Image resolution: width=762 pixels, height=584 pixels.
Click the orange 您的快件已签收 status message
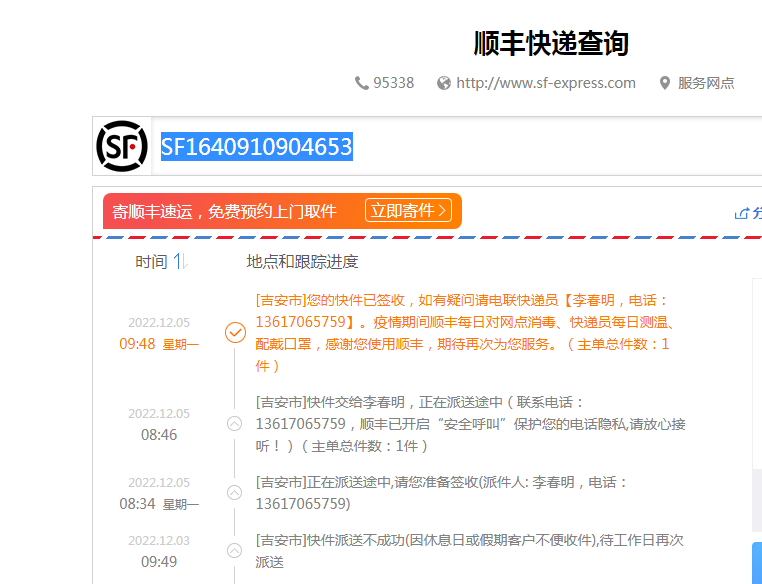coord(465,333)
